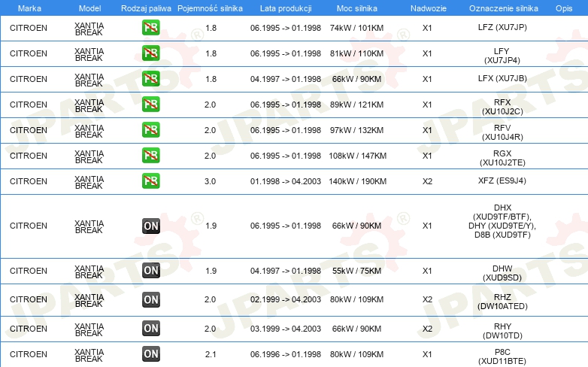The height and width of the screenshot is (367, 588).
Task: Select the LFZ (XU7JP) engine code cell
Action: [502, 27]
